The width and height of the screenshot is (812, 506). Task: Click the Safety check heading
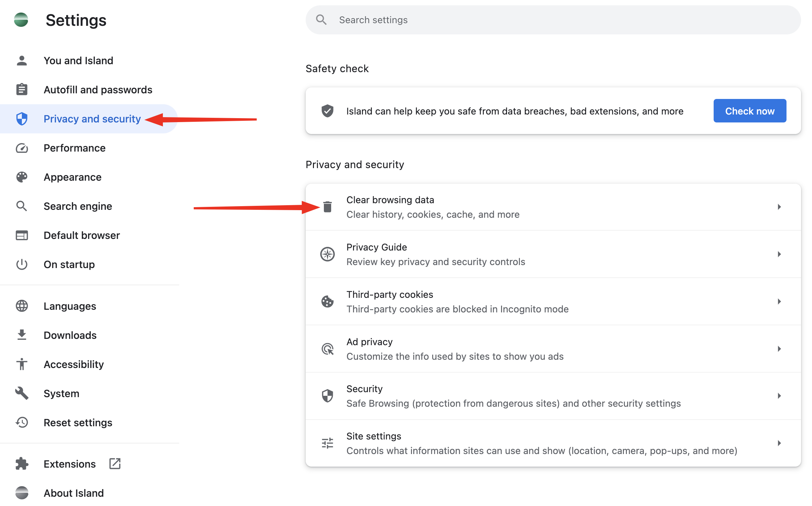click(x=337, y=69)
